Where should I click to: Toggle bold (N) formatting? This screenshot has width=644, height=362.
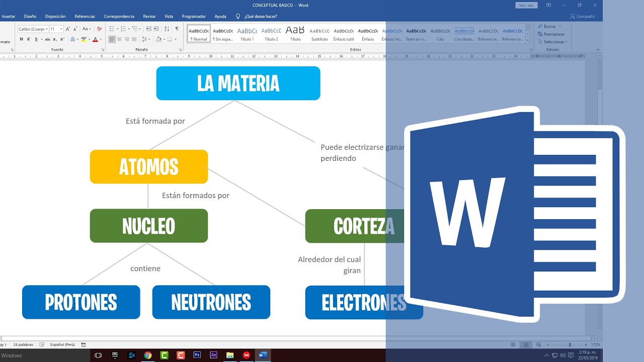(x=21, y=39)
